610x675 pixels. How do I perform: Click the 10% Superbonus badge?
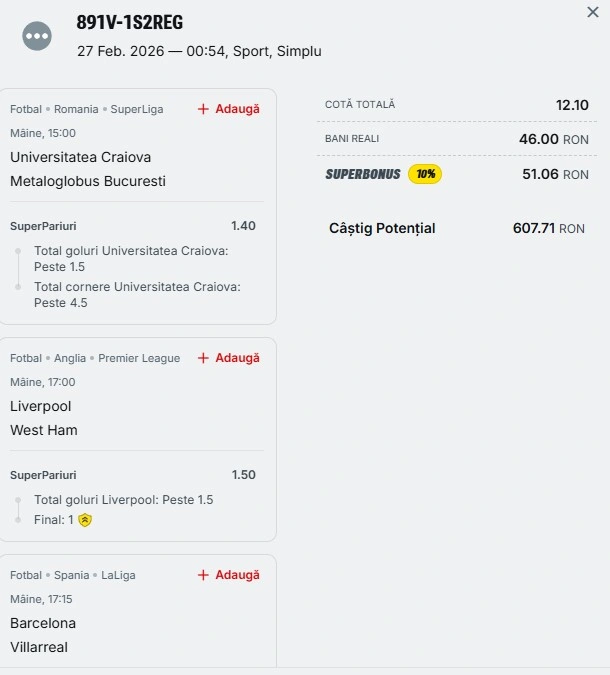425,174
